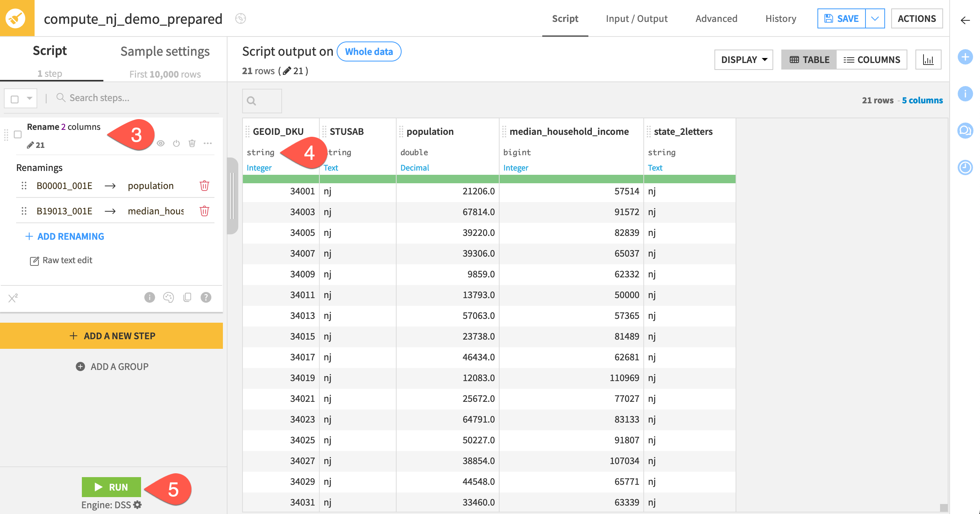Switch to the Advanced tab
The image size is (980, 514).
716,18
